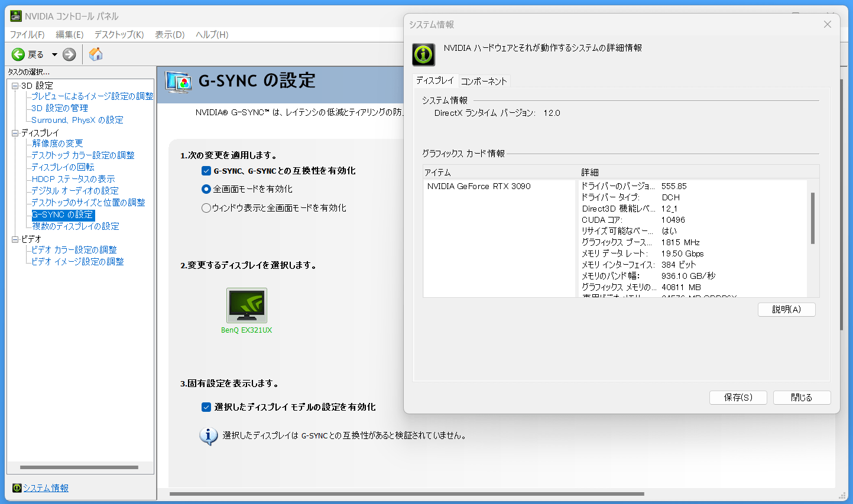Click driver version value 555.85

(x=674, y=186)
